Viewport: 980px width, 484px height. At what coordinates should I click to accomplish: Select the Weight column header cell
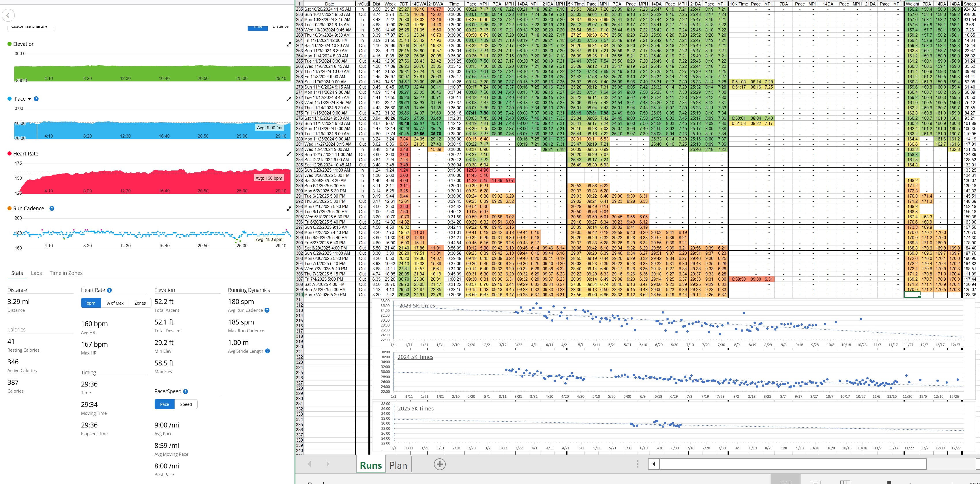(x=912, y=4)
